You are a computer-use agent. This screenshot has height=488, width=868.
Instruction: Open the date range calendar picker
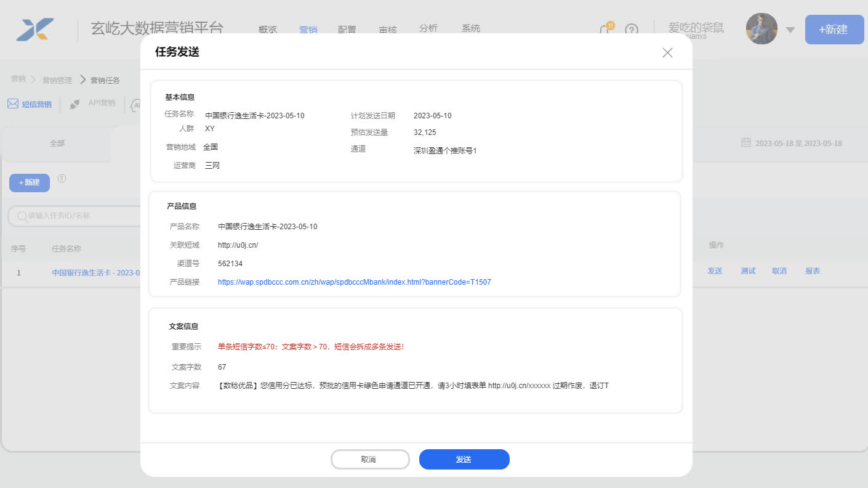(x=745, y=142)
